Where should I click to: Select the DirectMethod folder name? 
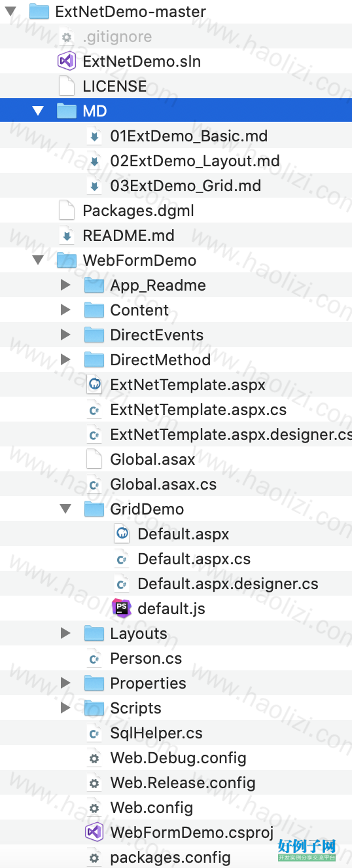coord(160,360)
